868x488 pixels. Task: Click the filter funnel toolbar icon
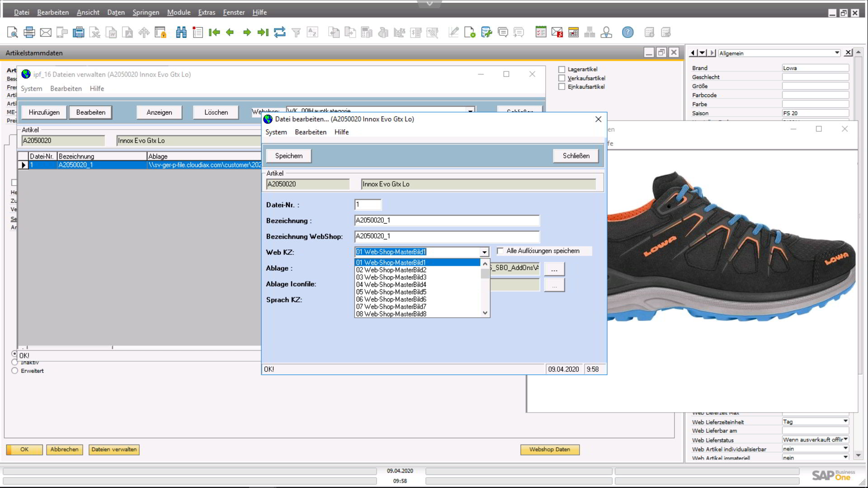[296, 32]
